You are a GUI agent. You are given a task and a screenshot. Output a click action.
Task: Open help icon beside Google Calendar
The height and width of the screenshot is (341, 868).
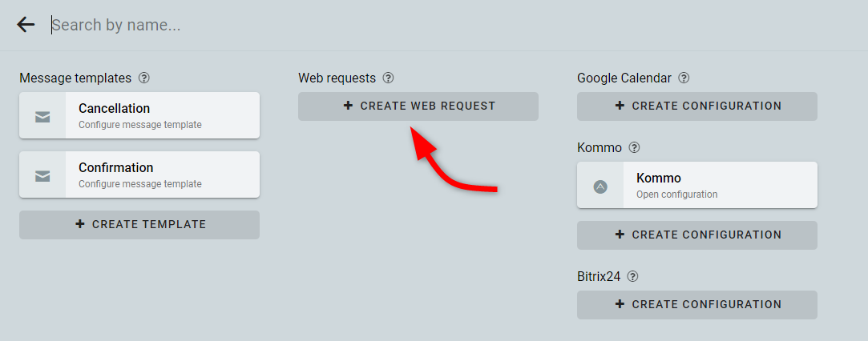coord(684,78)
